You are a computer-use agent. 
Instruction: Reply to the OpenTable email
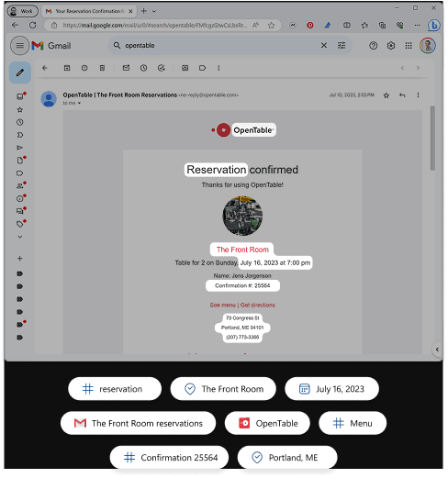coord(402,95)
